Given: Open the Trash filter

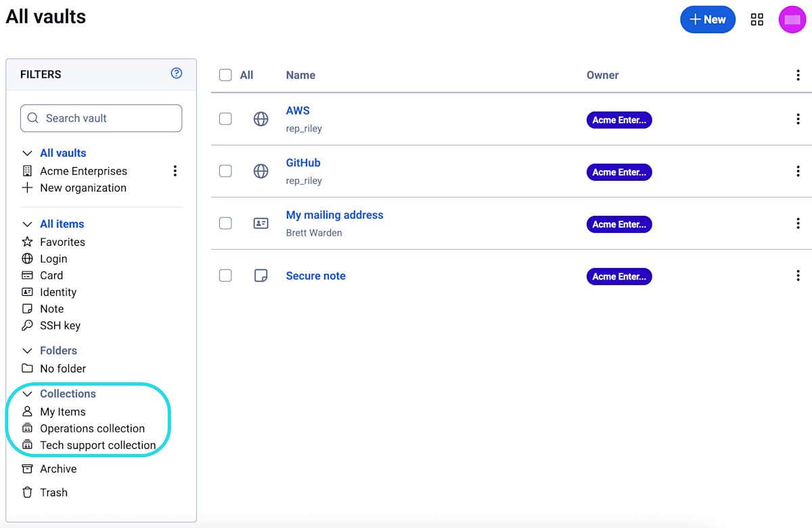Looking at the screenshot, I should click(x=53, y=492).
